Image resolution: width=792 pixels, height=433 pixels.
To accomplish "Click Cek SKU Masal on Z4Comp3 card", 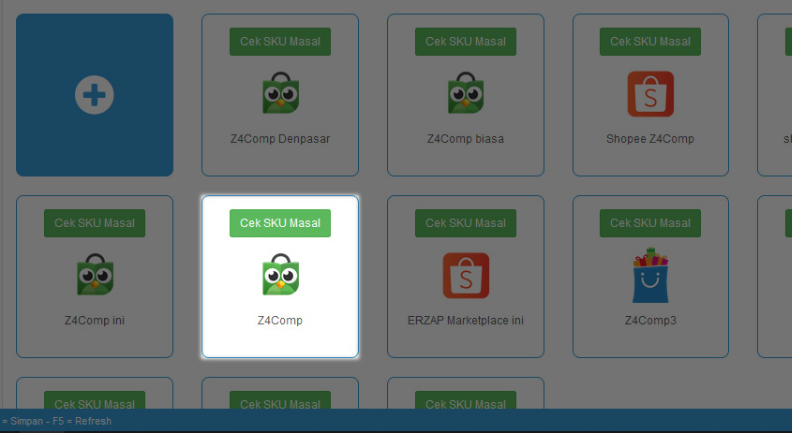I will point(651,223).
